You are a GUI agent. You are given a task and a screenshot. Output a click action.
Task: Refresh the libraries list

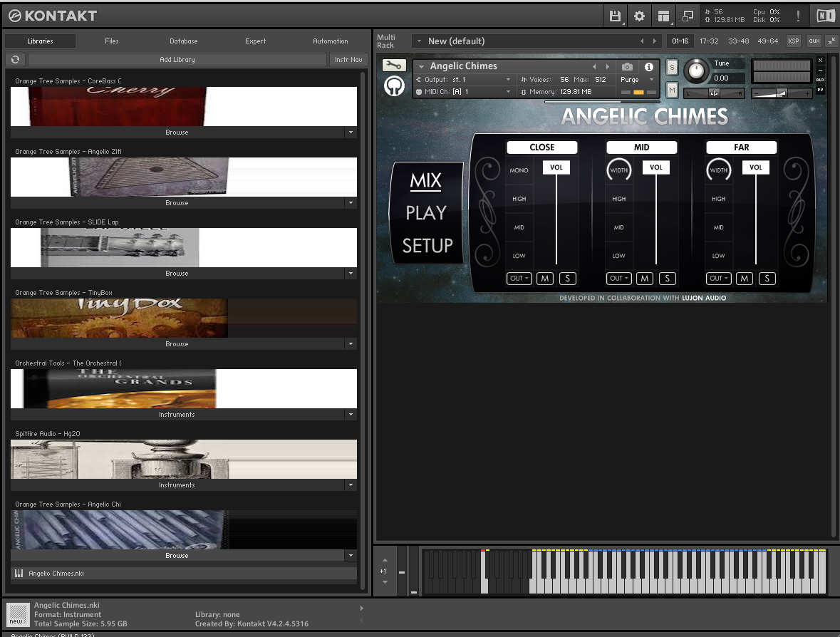pyautogui.click(x=16, y=59)
